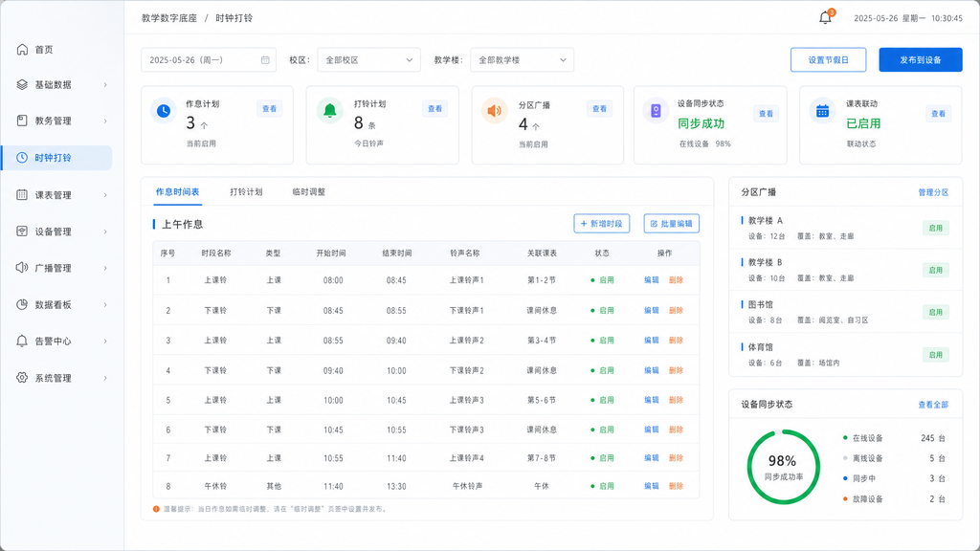The height and width of the screenshot is (551, 980).
Task: Click 启用 status in row 4
Action: coord(603,370)
